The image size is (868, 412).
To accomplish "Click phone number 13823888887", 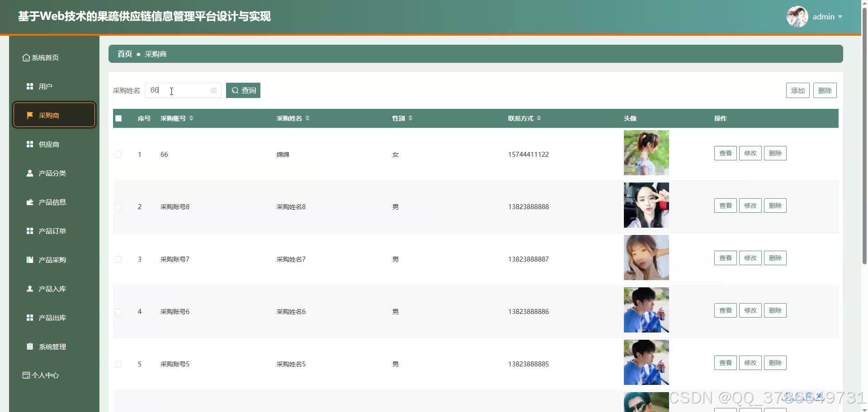I will 528,259.
